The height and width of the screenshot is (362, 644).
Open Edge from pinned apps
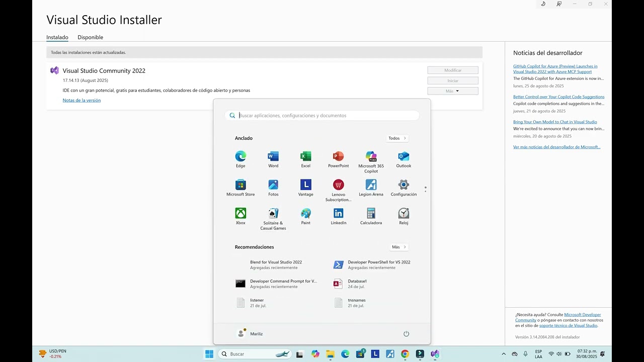pos(240,159)
